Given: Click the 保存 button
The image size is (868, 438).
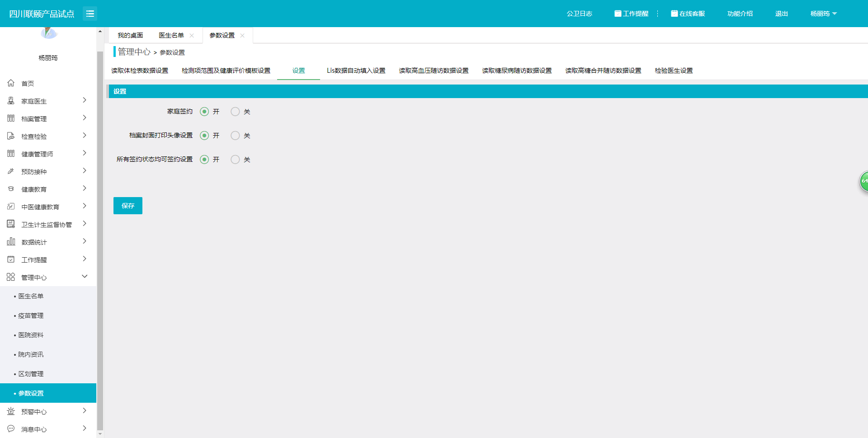Looking at the screenshot, I should coord(128,206).
